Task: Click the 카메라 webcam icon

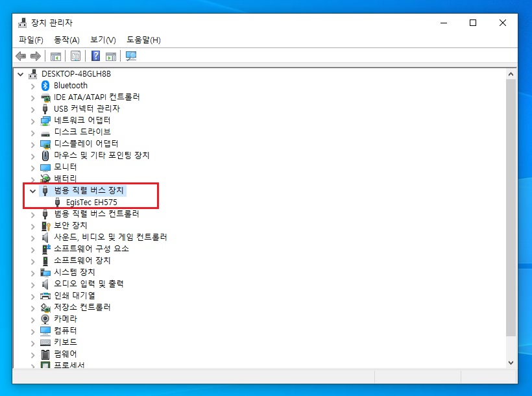Action: click(x=45, y=319)
